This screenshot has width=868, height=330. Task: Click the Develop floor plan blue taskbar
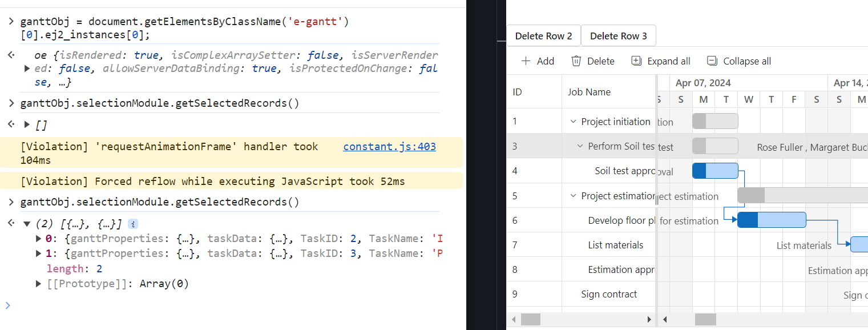pyautogui.click(x=772, y=220)
